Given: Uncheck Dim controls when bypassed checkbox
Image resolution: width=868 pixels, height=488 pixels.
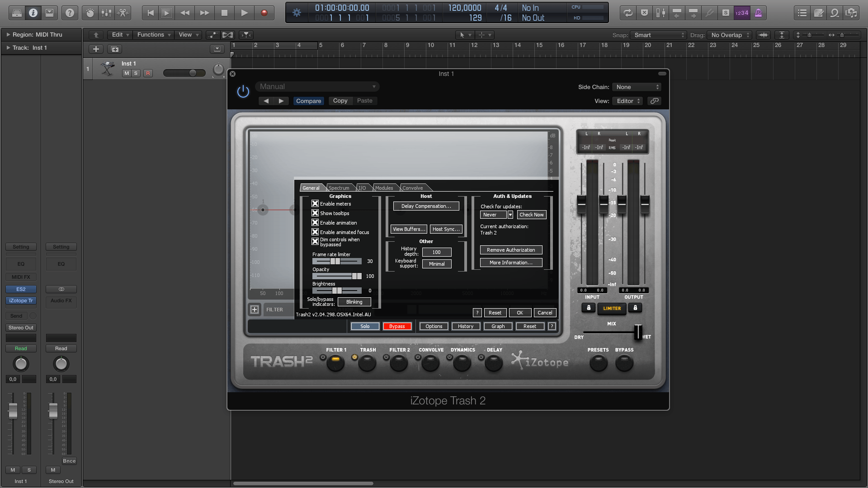Looking at the screenshot, I should coord(315,242).
